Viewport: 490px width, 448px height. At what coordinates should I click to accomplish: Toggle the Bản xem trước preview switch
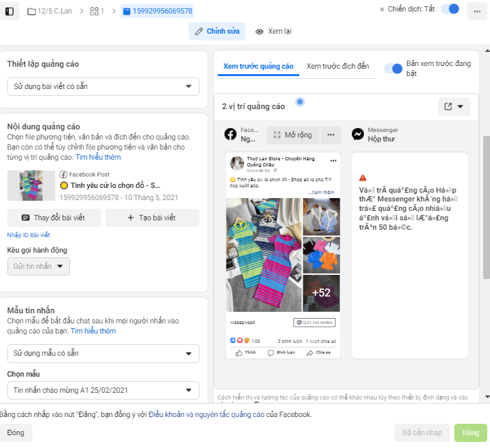click(x=393, y=69)
